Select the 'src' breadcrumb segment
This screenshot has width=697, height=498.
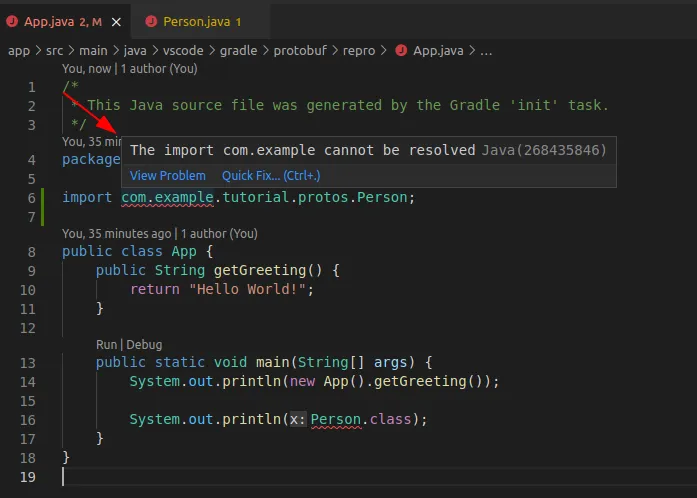click(x=54, y=51)
